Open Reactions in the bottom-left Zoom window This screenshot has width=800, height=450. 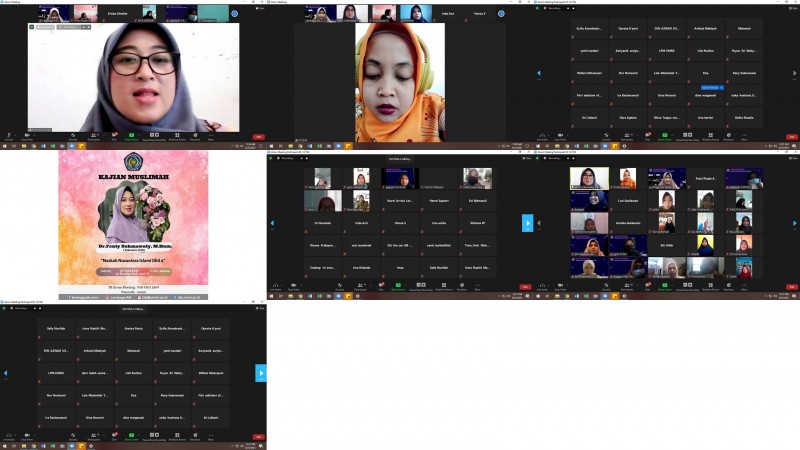[197, 436]
